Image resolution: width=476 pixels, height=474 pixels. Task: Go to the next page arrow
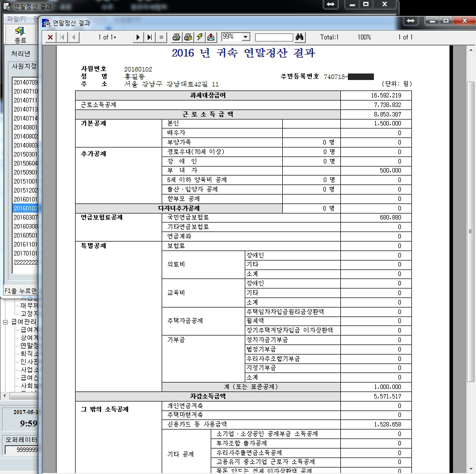[x=138, y=37]
